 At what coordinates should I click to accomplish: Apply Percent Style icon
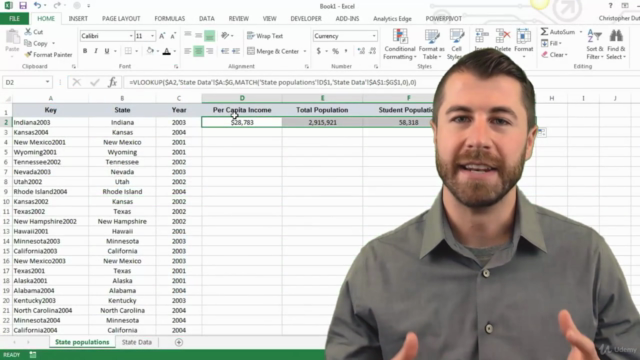coord(335,51)
